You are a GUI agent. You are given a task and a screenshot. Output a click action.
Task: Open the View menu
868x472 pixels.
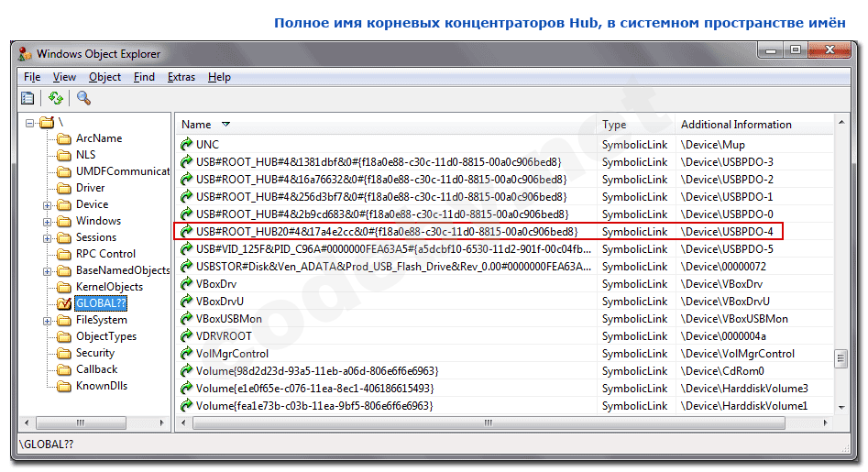point(64,77)
